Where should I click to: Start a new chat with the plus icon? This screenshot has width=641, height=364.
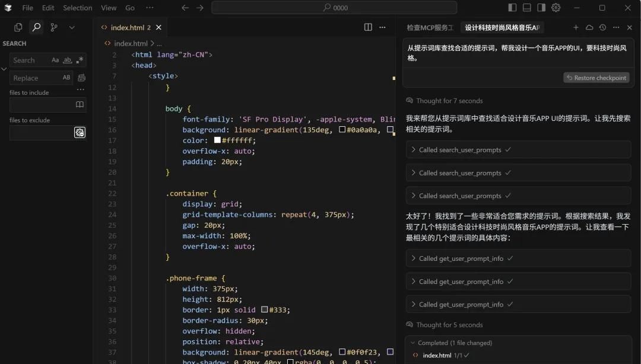pyautogui.click(x=576, y=27)
